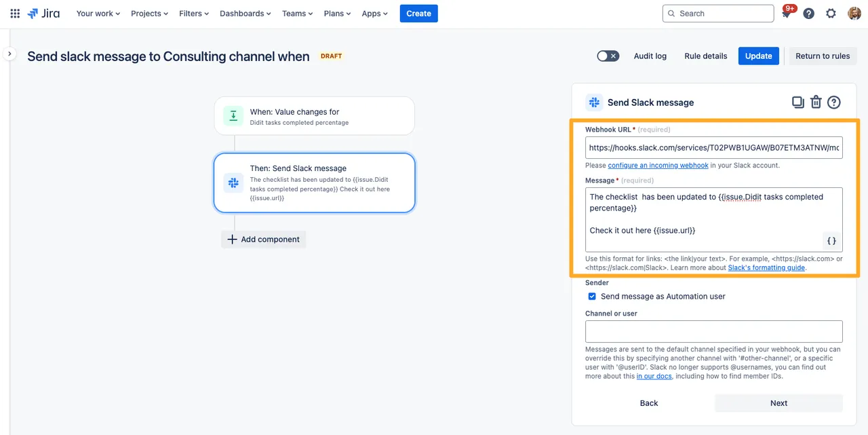Click the rule title text
This screenshot has height=435, width=868.
coord(168,56)
